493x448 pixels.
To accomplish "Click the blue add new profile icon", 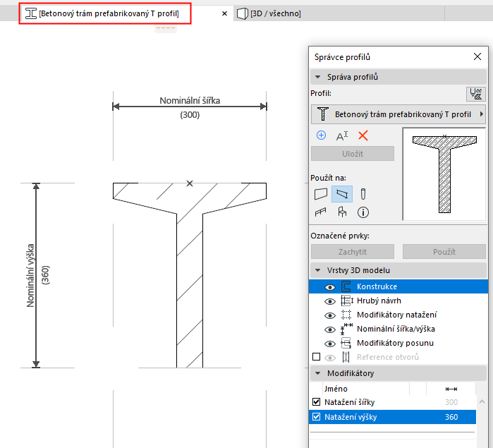I will [x=322, y=135].
